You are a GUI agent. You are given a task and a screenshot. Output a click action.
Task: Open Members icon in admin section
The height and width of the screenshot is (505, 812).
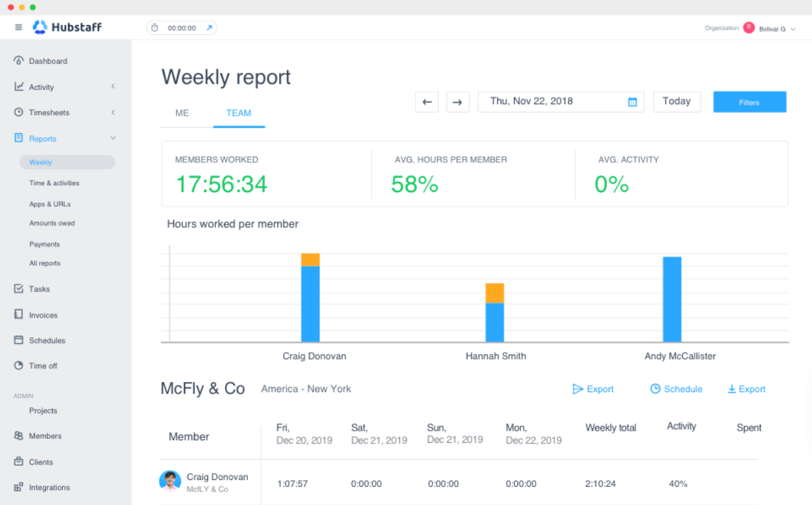coord(19,436)
